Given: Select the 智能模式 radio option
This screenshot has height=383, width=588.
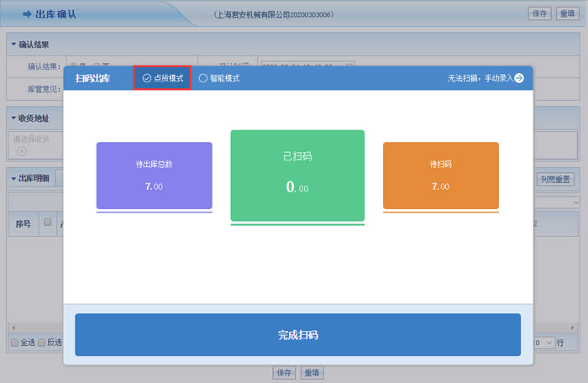Looking at the screenshot, I should pyautogui.click(x=203, y=78).
